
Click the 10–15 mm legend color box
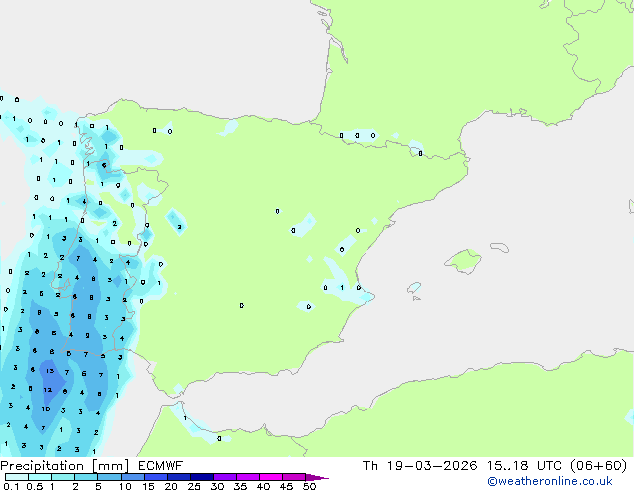(x=133, y=477)
